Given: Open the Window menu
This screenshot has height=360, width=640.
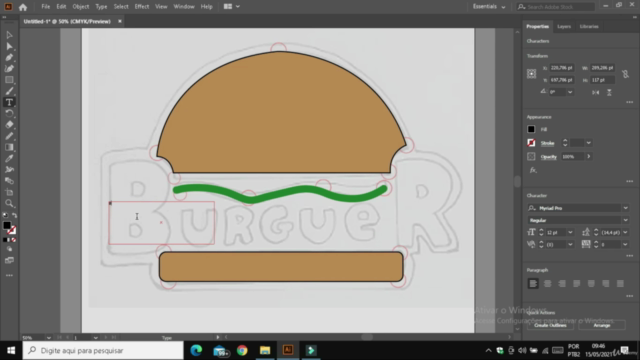Looking at the screenshot, I should tap(184, 7).
